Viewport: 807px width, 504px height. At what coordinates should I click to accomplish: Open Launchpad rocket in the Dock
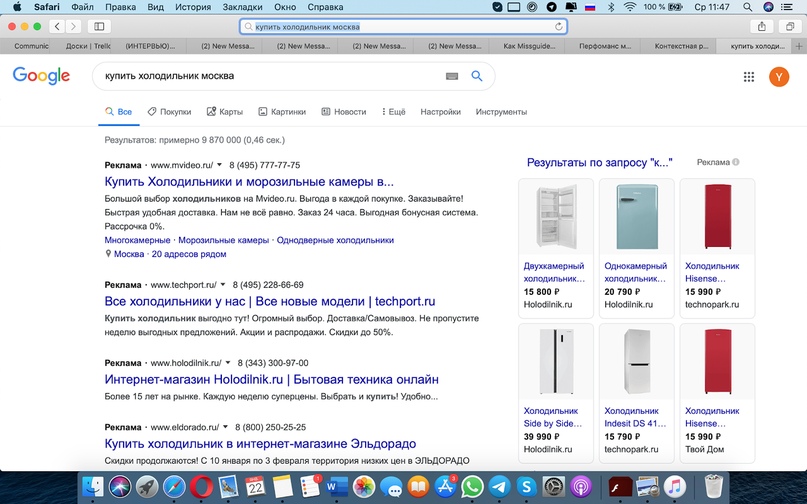point(147,486)
